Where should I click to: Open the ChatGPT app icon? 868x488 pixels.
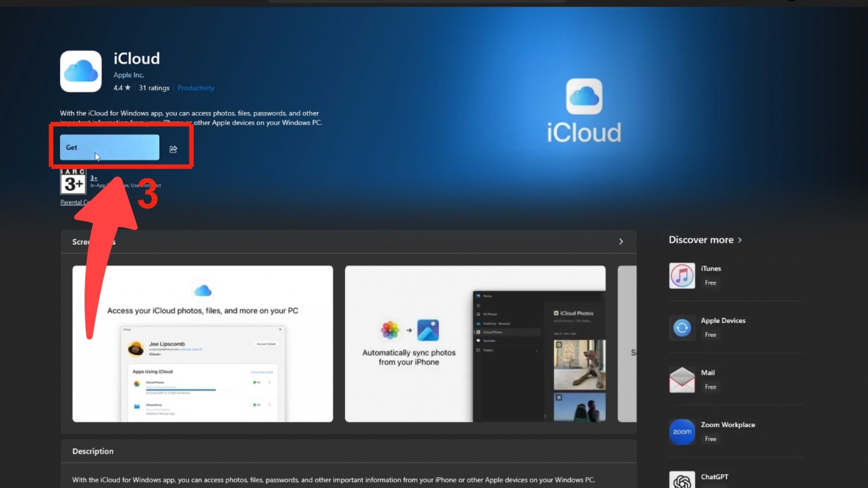click(x=681, y=479)
